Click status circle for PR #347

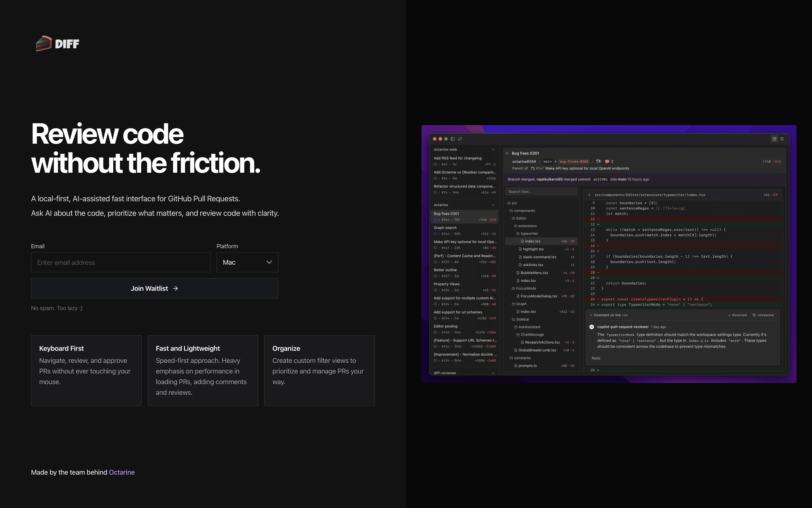(x=435, y=248)
